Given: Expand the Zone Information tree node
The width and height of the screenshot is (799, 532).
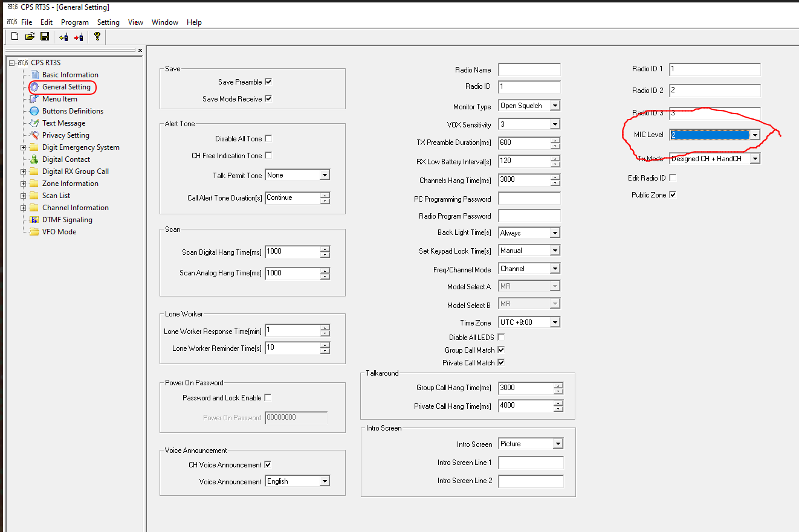Looking at the screenshot, I should point(24,184).
